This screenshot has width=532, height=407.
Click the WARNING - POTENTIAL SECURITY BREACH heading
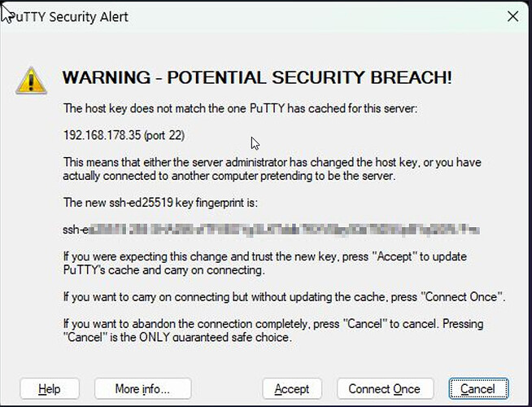point(257,78)
